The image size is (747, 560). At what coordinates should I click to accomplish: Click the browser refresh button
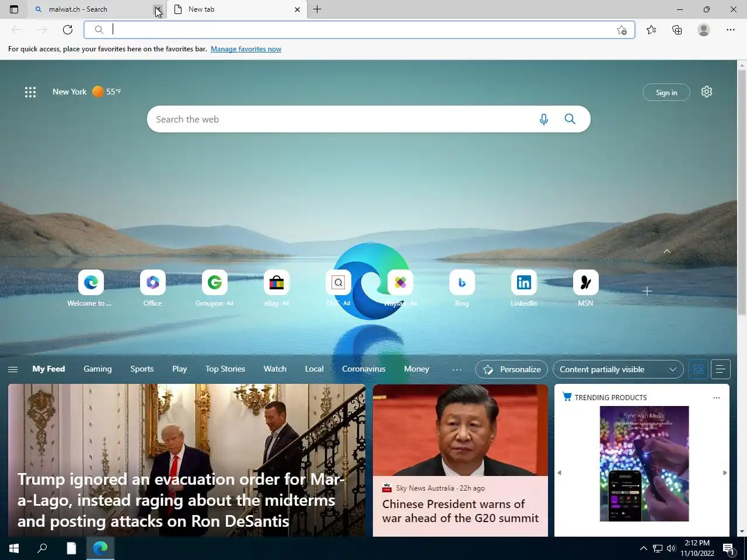(68, 30)
